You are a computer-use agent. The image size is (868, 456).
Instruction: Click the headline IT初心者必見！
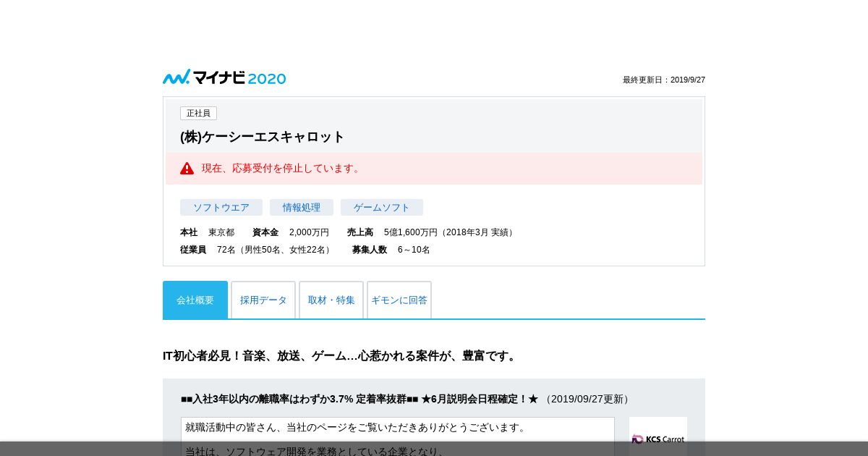pyautogui.click(x=341, y=356)
